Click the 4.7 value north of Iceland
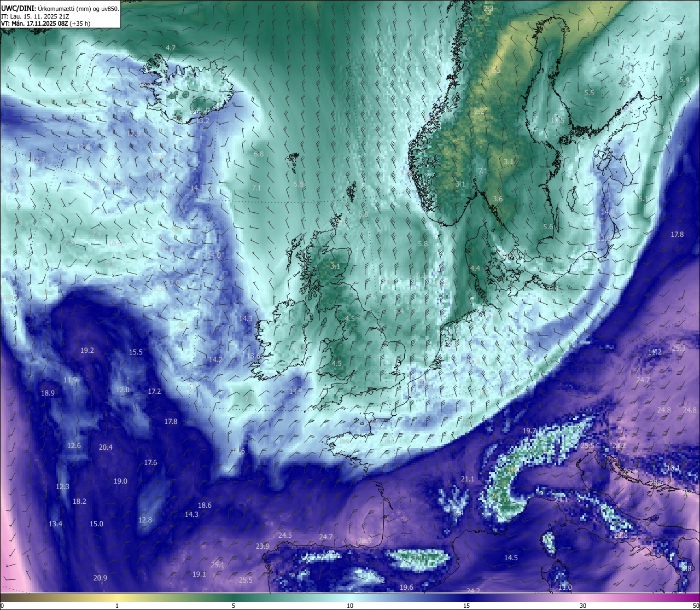Screen dimensions: 700x610 (171, 48)
